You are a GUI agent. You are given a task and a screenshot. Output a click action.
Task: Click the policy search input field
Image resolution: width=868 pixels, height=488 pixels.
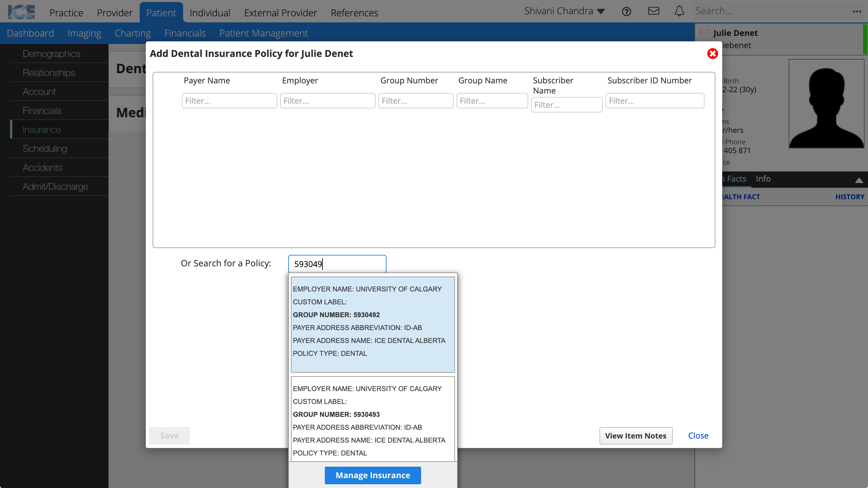337,264
